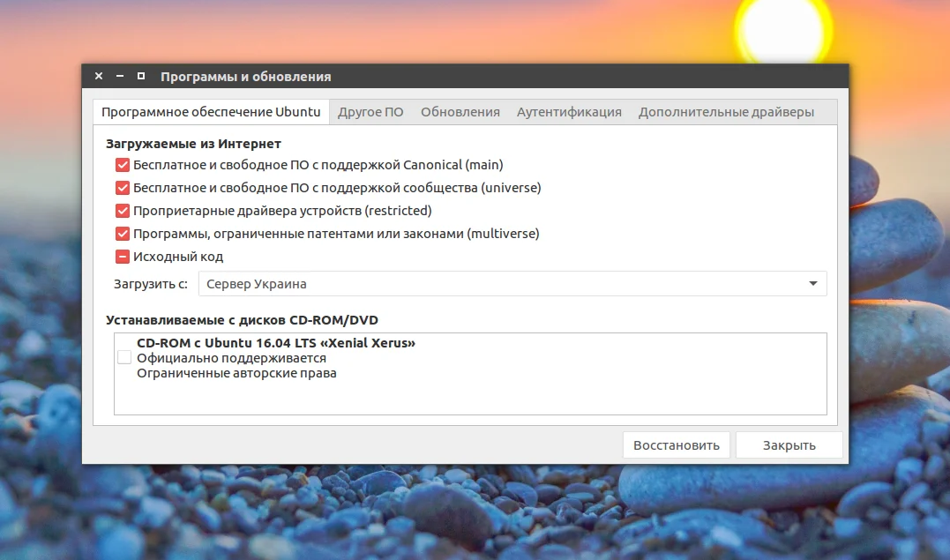Click the window title Программы и обновления
Viewport: 950px width, 560px height.
[245, 77]
